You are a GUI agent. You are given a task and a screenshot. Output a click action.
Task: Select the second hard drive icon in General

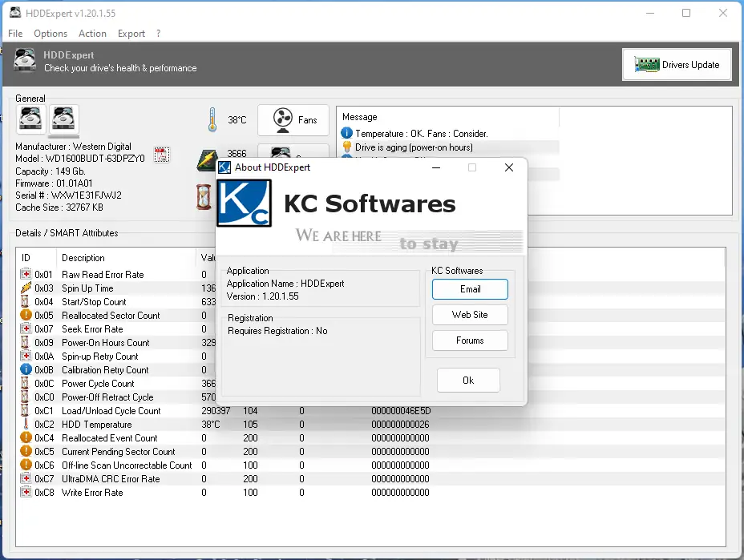tap(63, 119)
